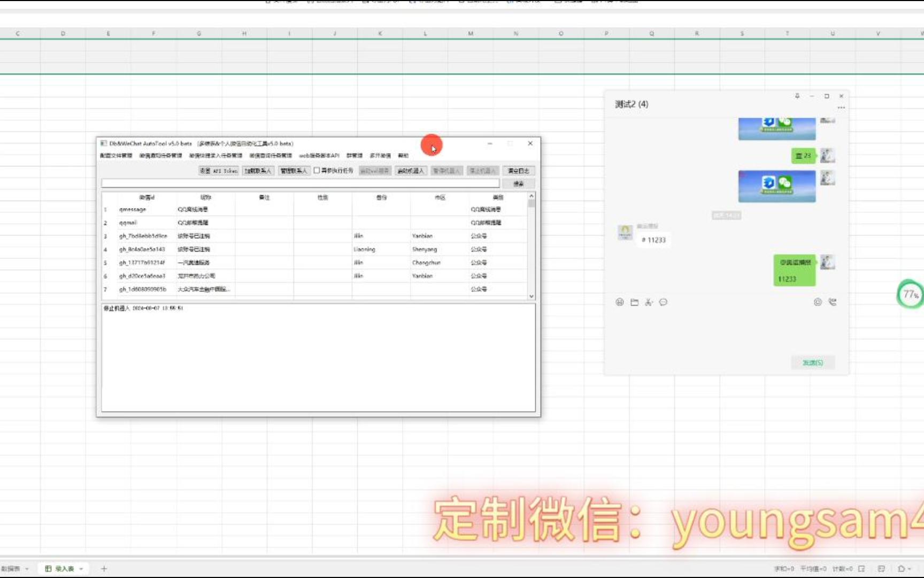Click the 市区 column header
Screen dimensions: 924x578
click(440, 197)
